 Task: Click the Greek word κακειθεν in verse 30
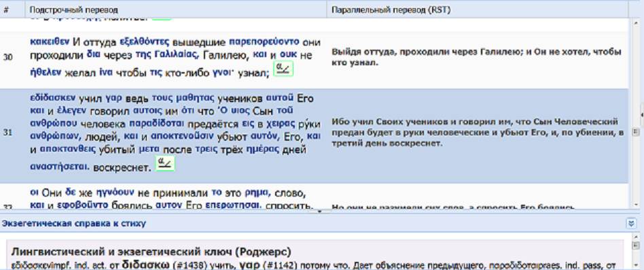50,41
